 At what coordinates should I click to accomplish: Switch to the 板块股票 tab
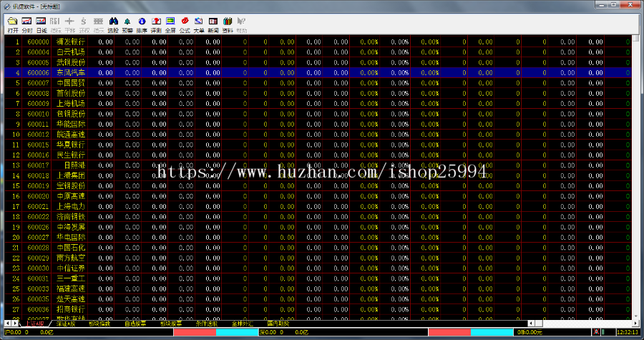171,324
